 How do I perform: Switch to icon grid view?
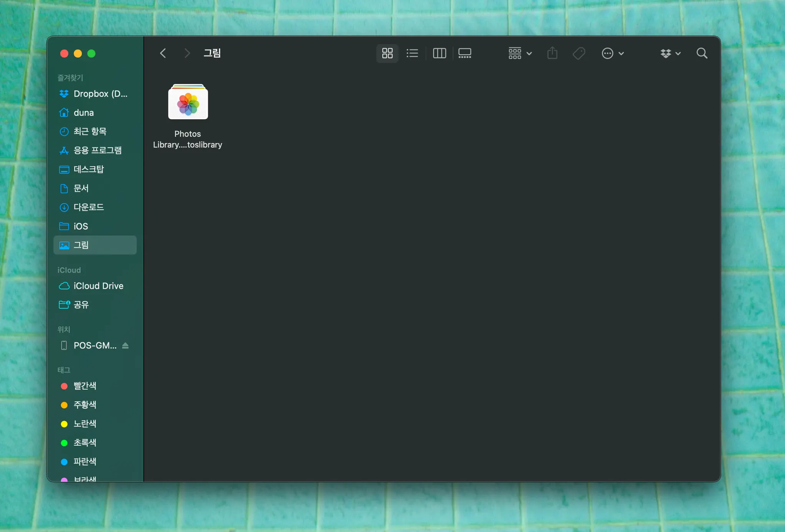(x=387, y=53)
